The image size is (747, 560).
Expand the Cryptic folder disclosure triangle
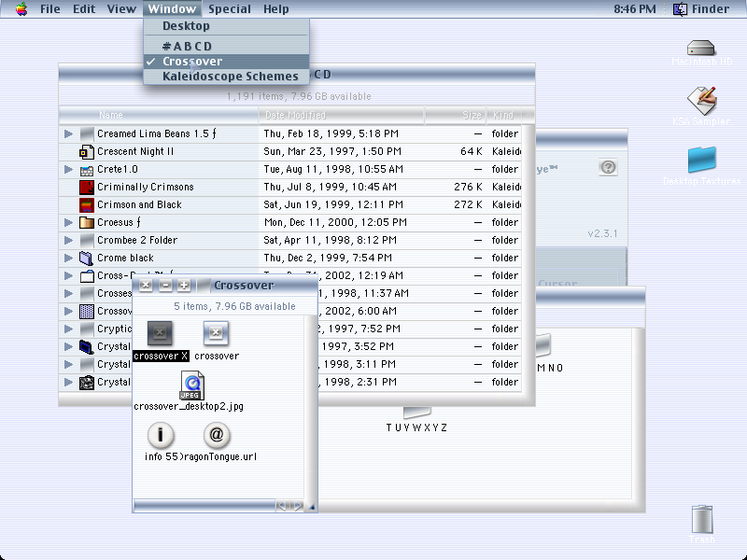[x=68, y=329]
